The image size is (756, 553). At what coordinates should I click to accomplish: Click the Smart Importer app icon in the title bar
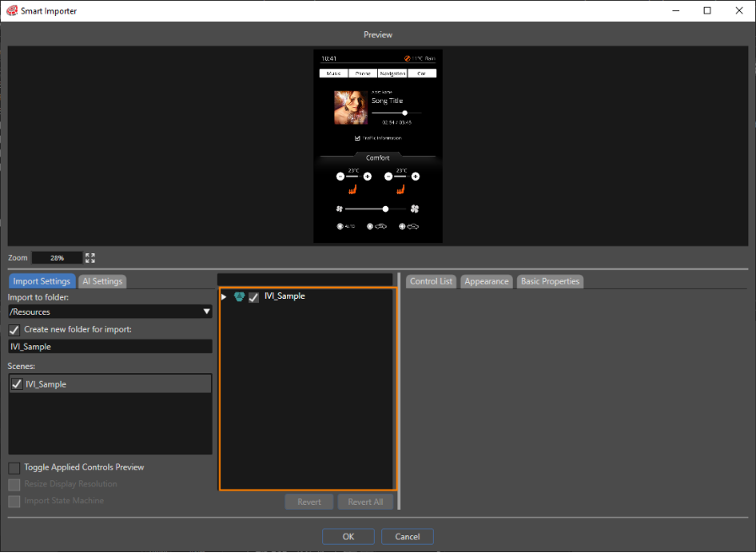coord(12,11)
